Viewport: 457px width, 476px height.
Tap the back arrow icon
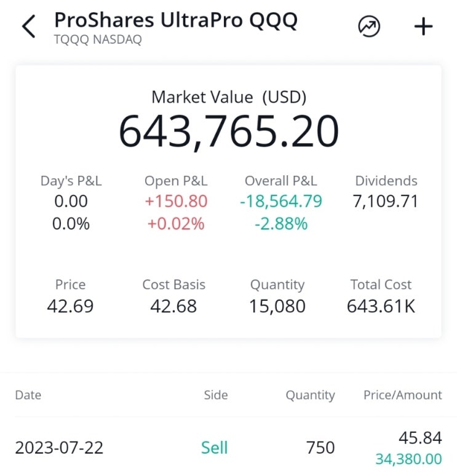pos(28,27)
